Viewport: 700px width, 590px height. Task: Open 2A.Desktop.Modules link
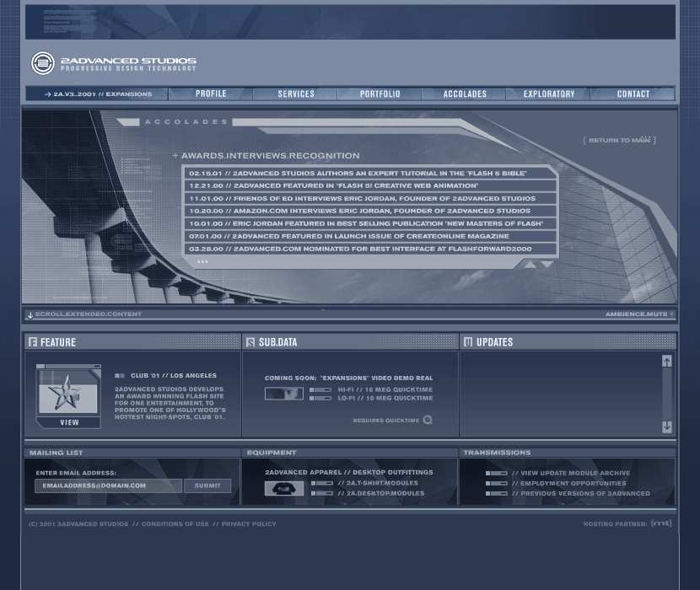coord(381,493)
